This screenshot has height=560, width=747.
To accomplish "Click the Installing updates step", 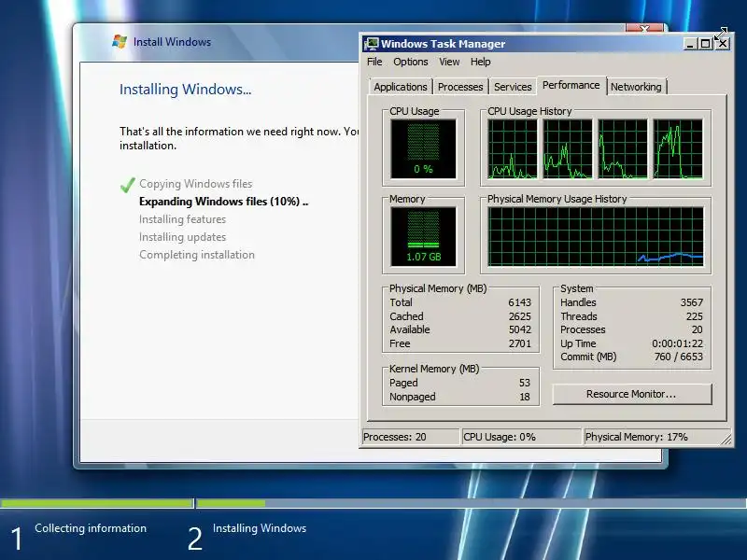I will coord(182,237).
